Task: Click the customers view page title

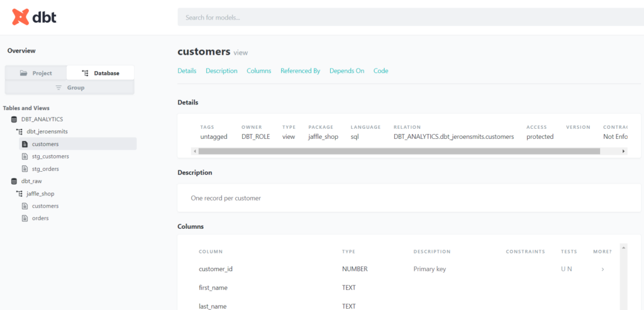Action: pyautogui.click(x=213, y=52)
